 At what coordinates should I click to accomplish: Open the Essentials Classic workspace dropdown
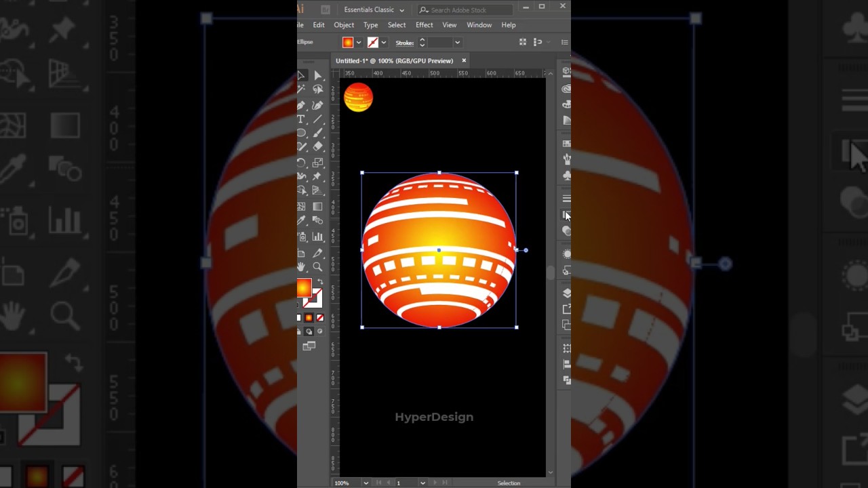coord(374,10)
